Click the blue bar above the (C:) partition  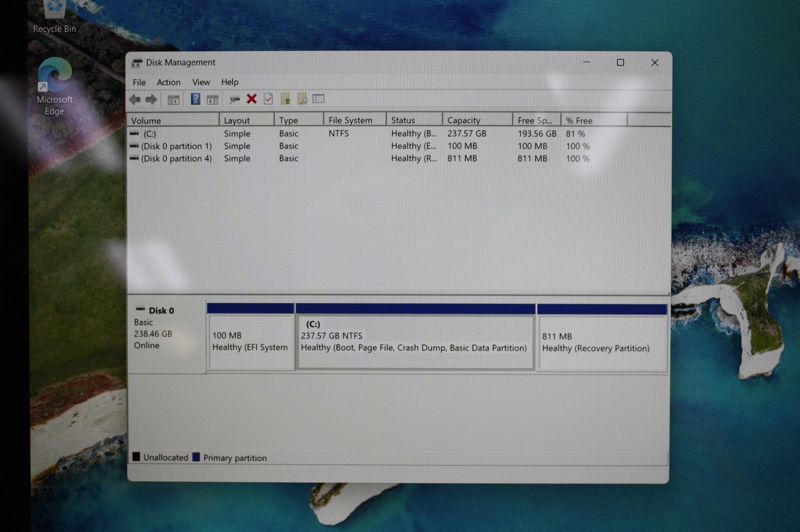click(x=415, y=308)
